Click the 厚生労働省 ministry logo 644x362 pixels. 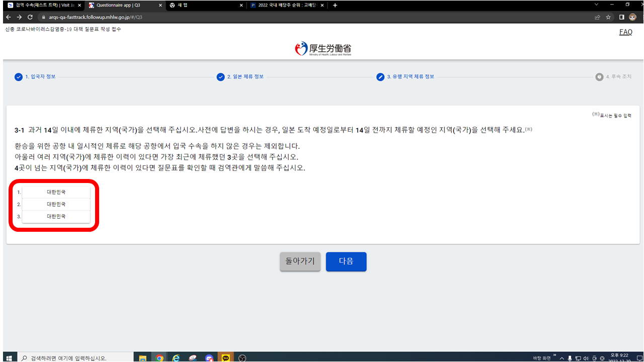click(x=323, y=49)
